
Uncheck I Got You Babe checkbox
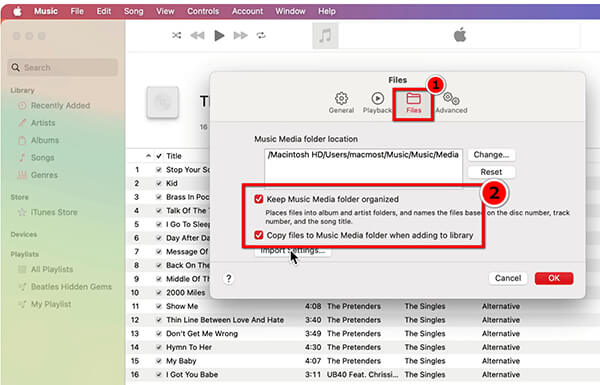click(x=159, y=375)
